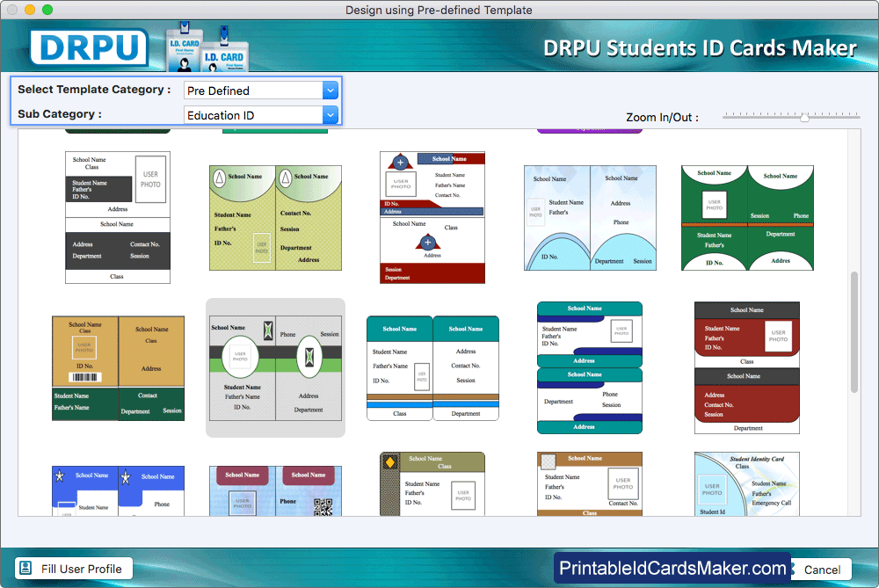Click the Cancel button

822,570
